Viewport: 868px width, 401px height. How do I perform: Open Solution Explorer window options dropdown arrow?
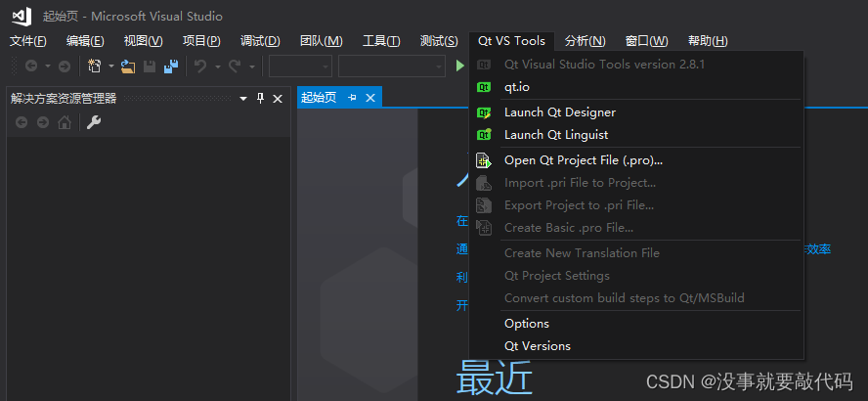(x=243, y=99)
